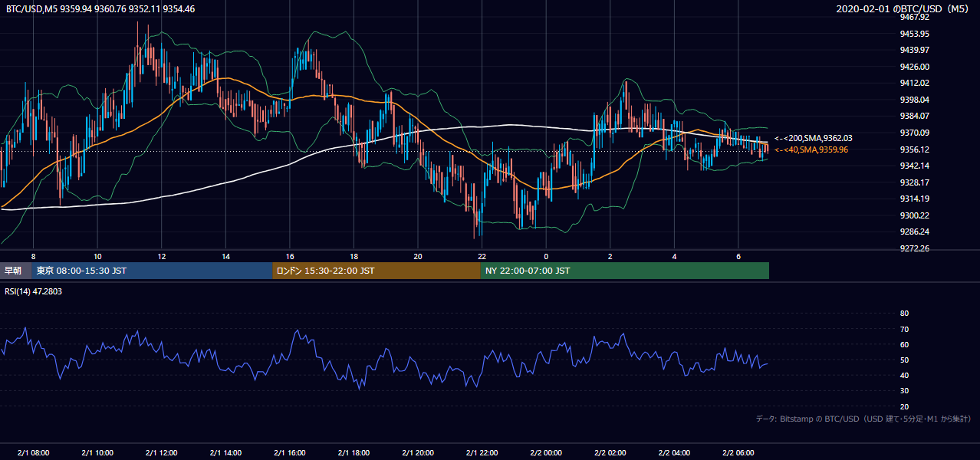The image size is (980, 460).
Task: Click the 2/1 10:00 date label
Action: coord(97,452)
